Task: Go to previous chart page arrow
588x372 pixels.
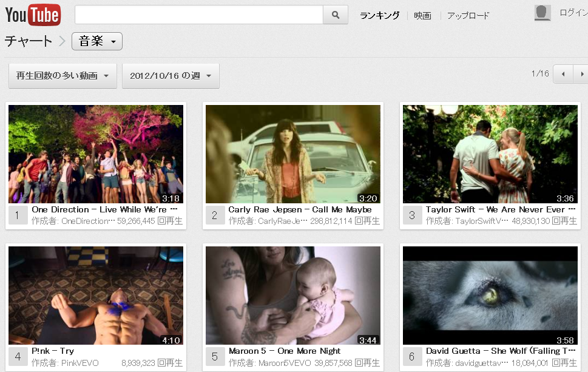Action: (563, 74)
